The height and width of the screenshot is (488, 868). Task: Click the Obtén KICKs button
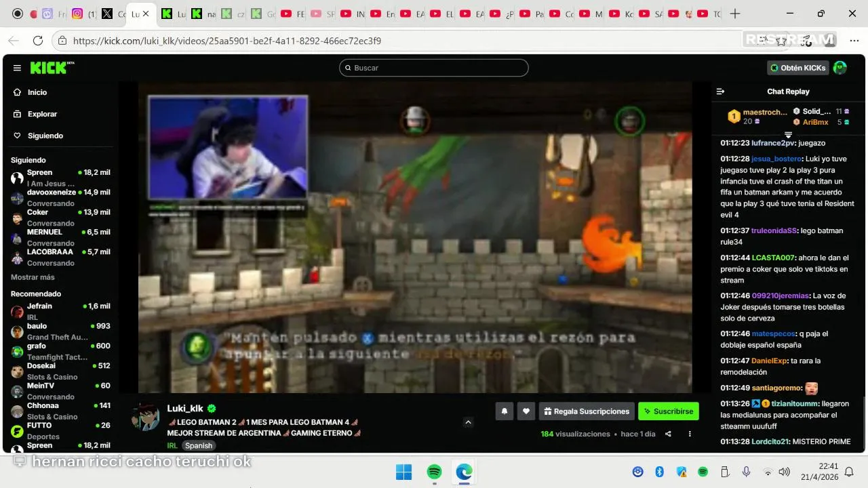click(798, 68)
